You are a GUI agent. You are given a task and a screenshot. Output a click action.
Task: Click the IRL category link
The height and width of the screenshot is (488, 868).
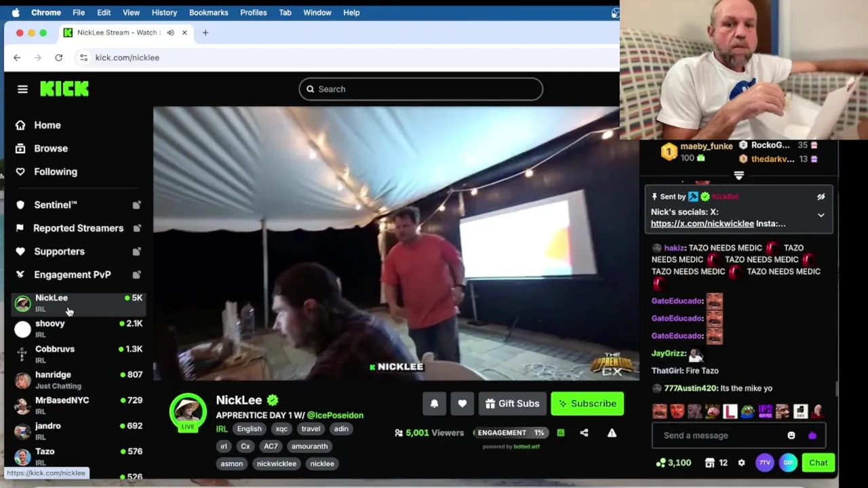coord(222,429)
